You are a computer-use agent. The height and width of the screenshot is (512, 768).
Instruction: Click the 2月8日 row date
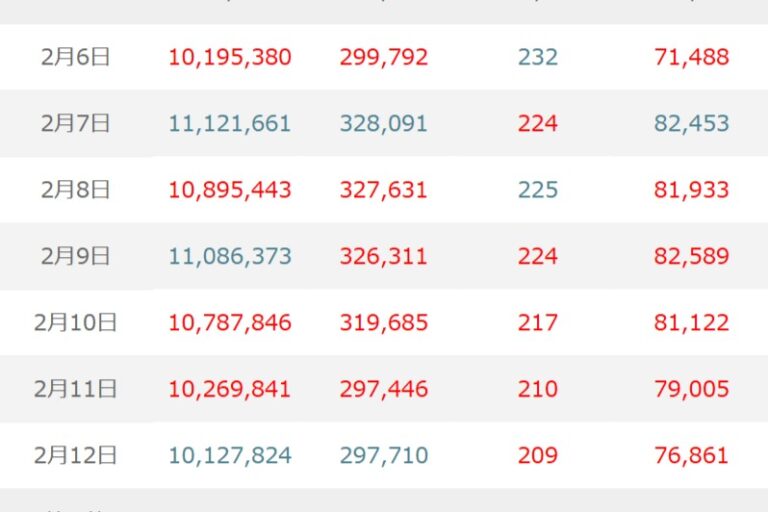click(x=76, y=190)
